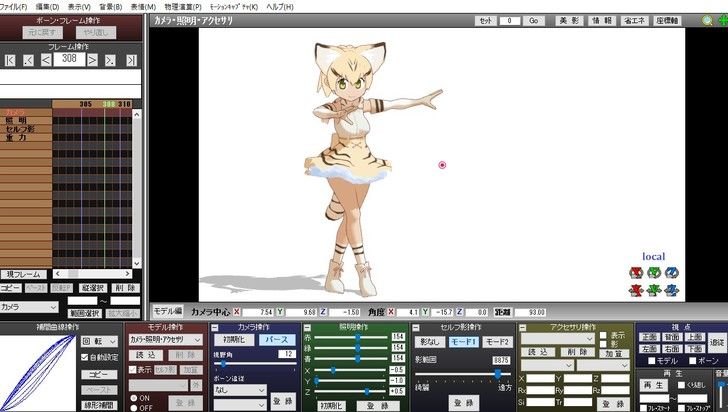Collapse the 照明操作 panel
Viewport: 728px width, 412px height.
[x=307, y=328]
